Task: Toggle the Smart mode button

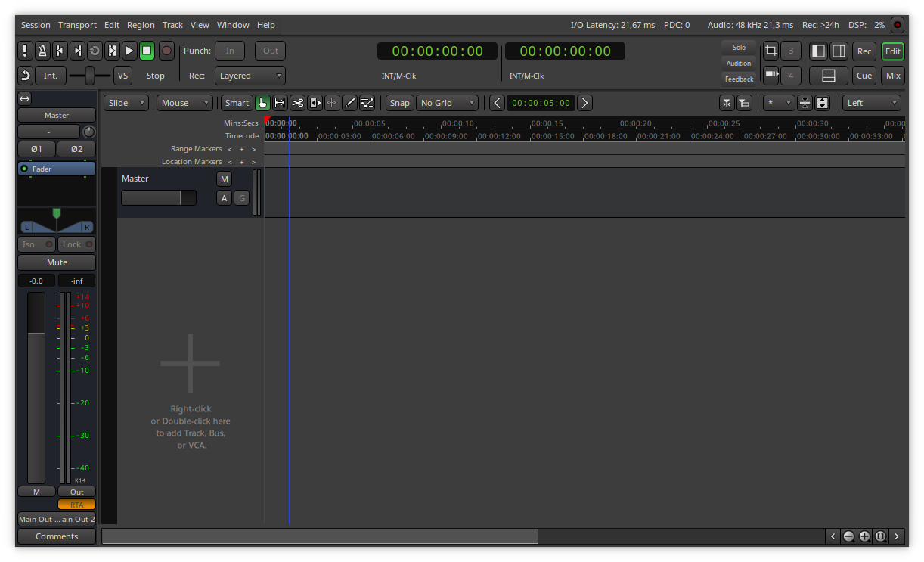Action: (236, 103)
